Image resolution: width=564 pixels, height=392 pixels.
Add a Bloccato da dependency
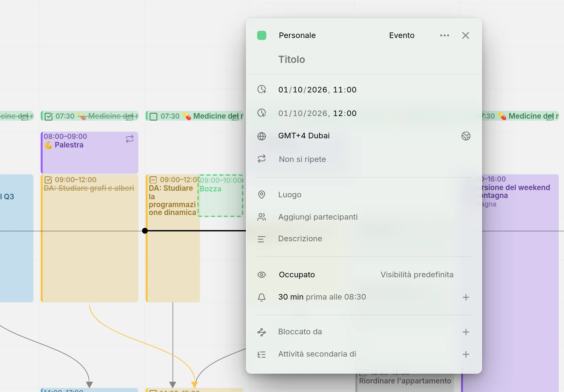pos(466,332)
